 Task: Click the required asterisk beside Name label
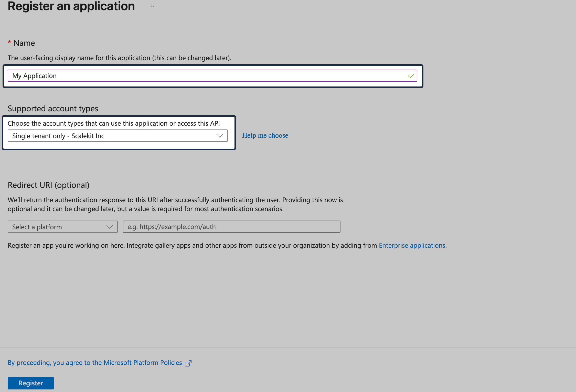point(9,41)
